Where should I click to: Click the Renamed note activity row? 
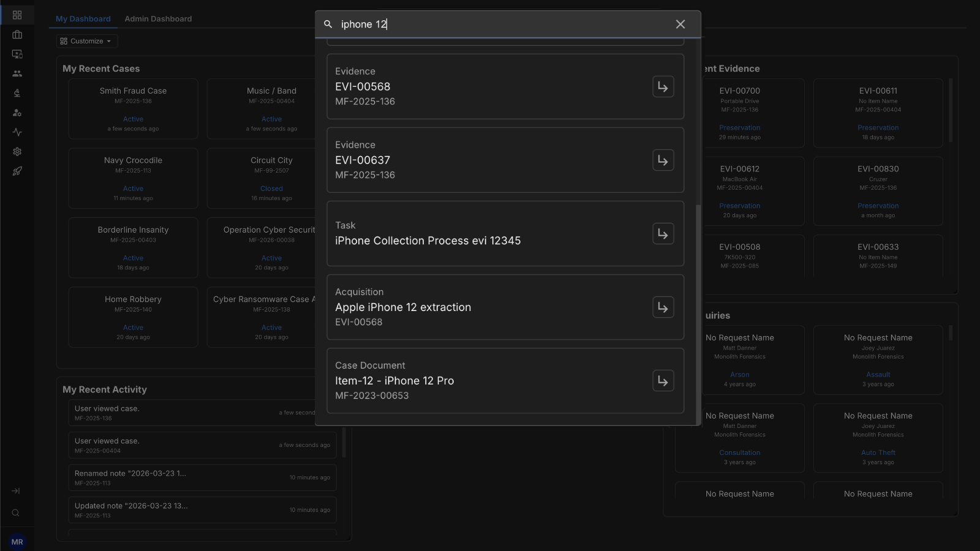click(202, 478)
